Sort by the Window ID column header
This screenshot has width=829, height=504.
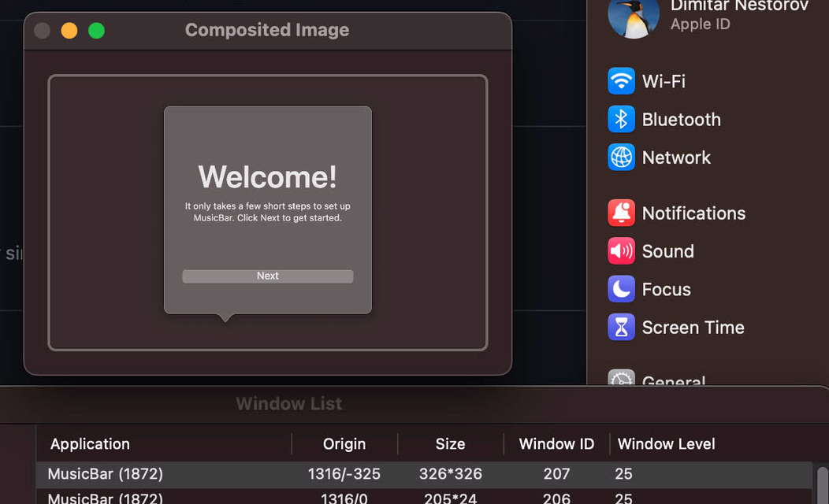pos(556,444)
